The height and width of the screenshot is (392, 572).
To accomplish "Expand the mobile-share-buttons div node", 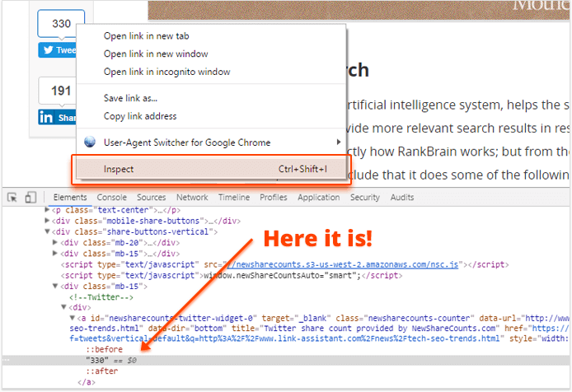I will (47, 221).
